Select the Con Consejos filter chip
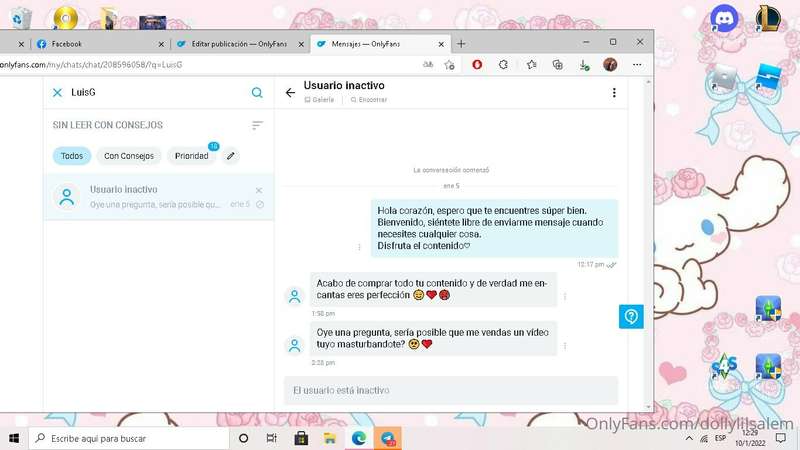The width and height of the screenshot is (800, 450). pyautogui.click(x=129, y=156)
